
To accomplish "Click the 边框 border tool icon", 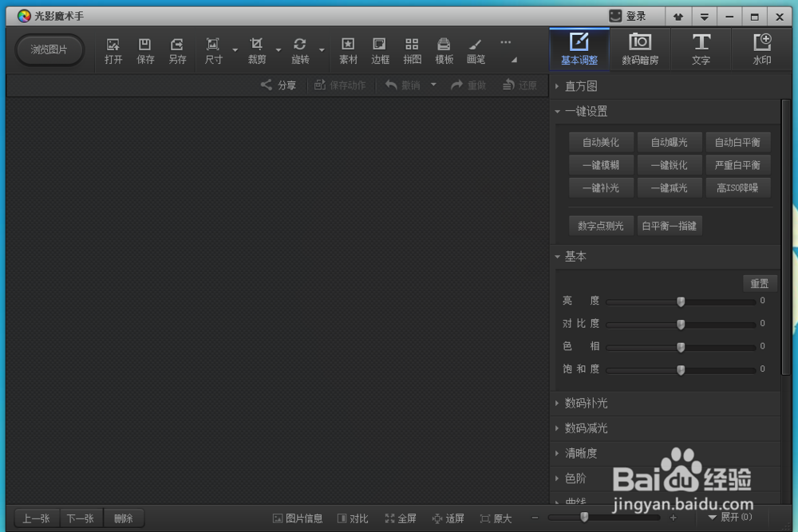I will [x=380, y=49].
